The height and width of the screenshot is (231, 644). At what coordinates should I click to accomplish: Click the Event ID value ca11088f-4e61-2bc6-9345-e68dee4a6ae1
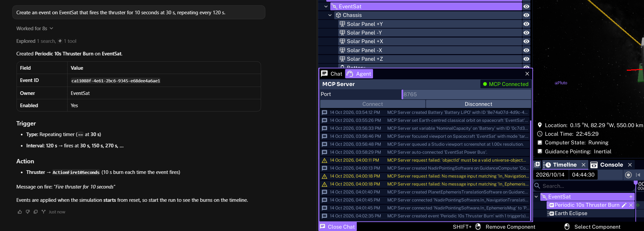116,81
